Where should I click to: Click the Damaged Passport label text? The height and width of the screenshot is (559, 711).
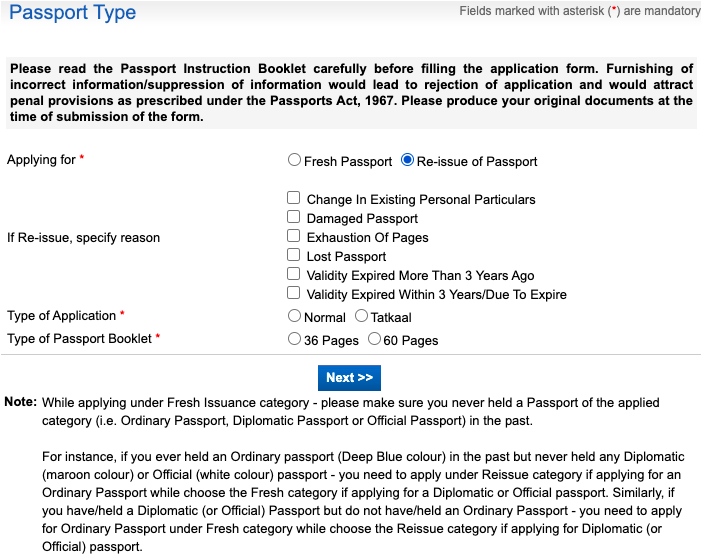coord(362,219)
